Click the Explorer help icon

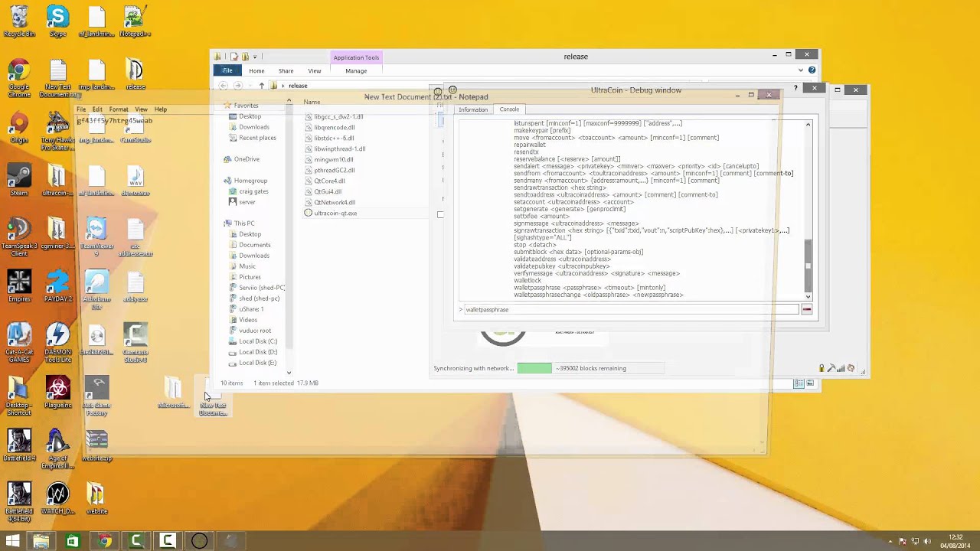coord(812,70)
